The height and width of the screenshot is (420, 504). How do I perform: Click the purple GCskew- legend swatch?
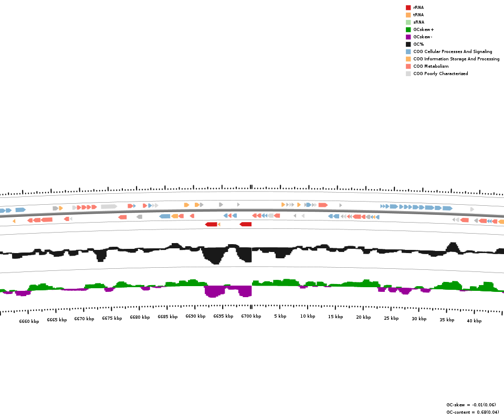pos(408,37)
